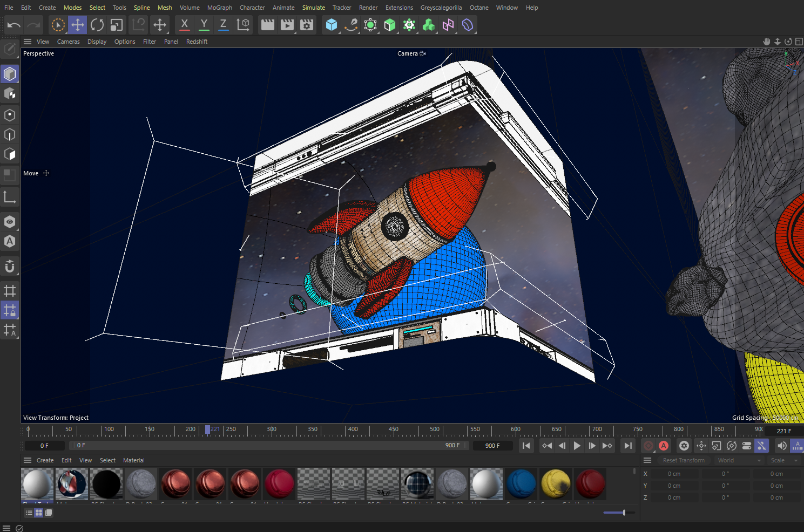
Task: Click the Redo arrow icon
Action: 33,25
